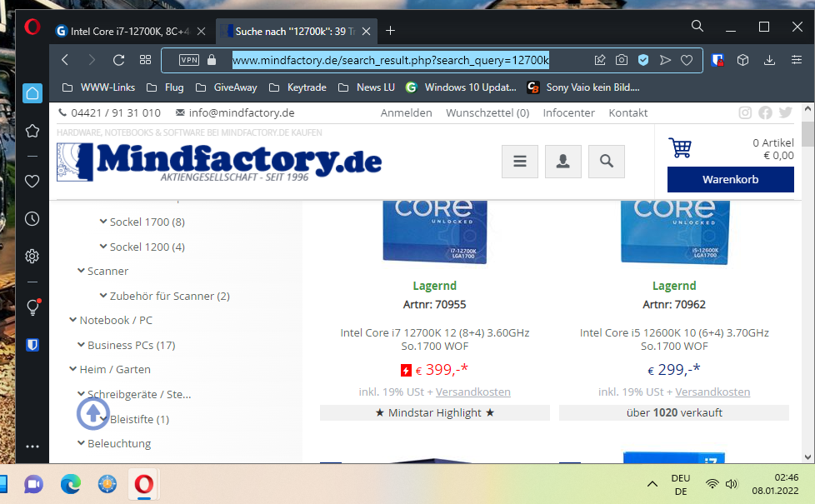Open the ad blocker shield icon
Screen dimensions: 815x504
coord(643,60)
